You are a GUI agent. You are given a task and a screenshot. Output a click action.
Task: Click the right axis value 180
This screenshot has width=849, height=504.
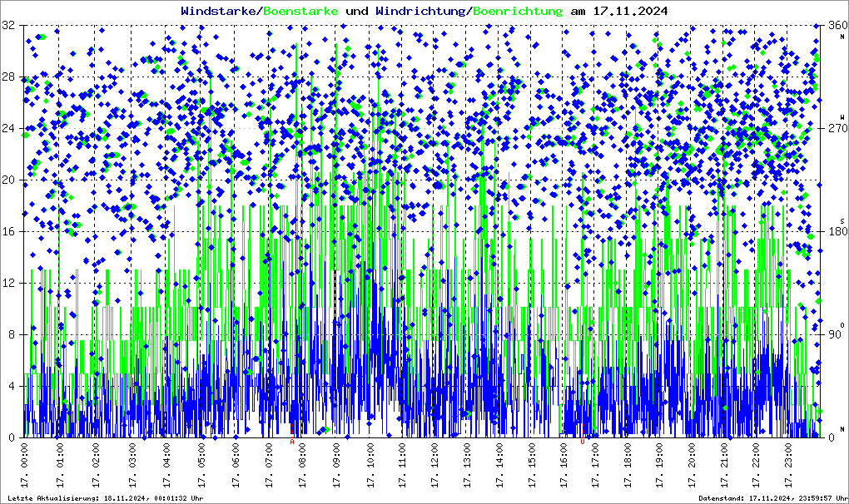pyautogui.click(x=837, y=231)
